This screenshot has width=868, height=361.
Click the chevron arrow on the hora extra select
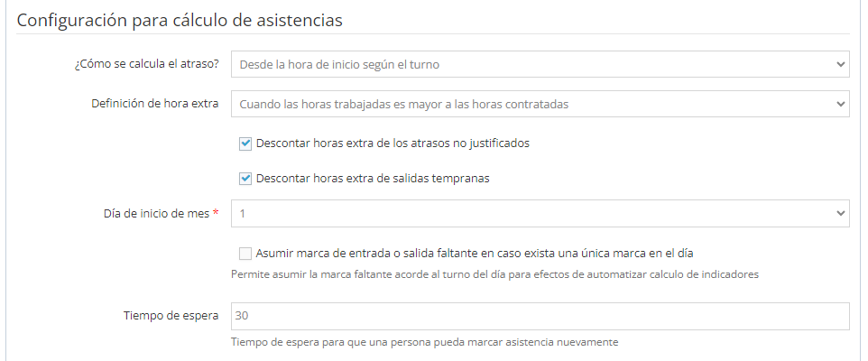[841, 104]
